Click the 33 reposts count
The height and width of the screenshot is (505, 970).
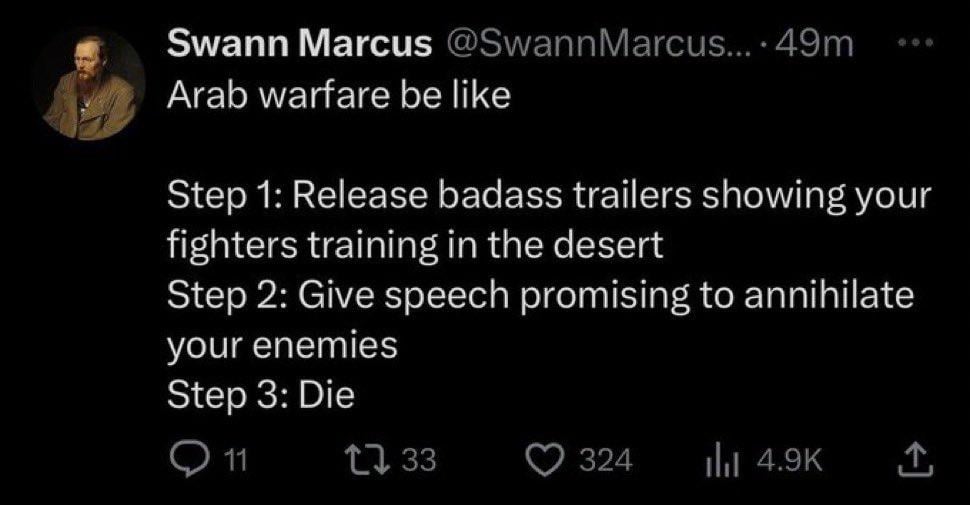tap(419, 461)
